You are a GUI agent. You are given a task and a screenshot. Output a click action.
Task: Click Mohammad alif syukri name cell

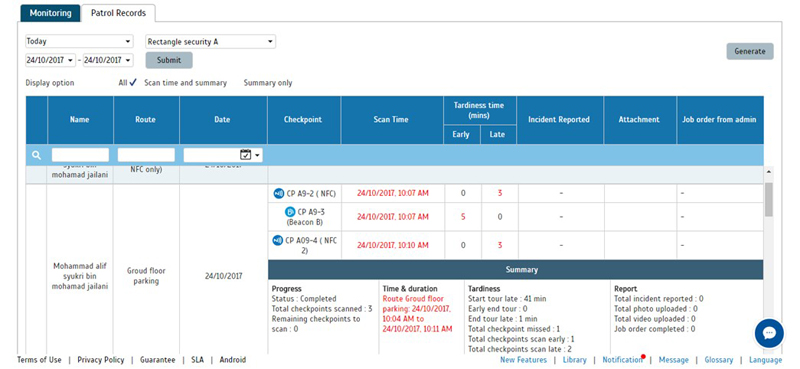(x=80, y=276)
